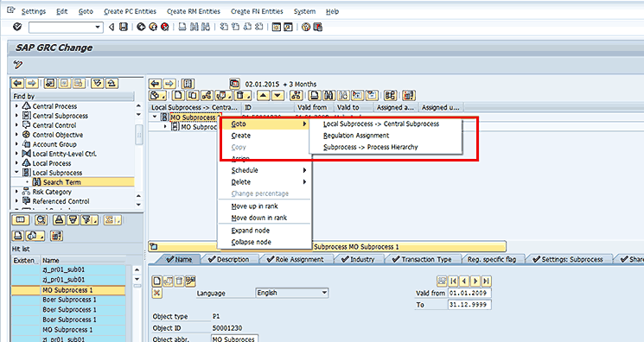Screen dimensions: 644x342
Task: Click the Customize local layout icon in the top toolbar
Action: (x=317, y=27)
